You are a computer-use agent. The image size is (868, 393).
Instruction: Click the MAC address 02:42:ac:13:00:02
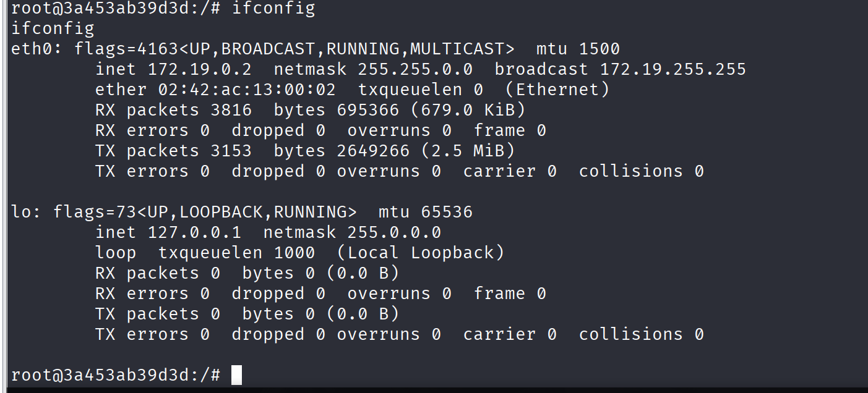click(247, 90)
